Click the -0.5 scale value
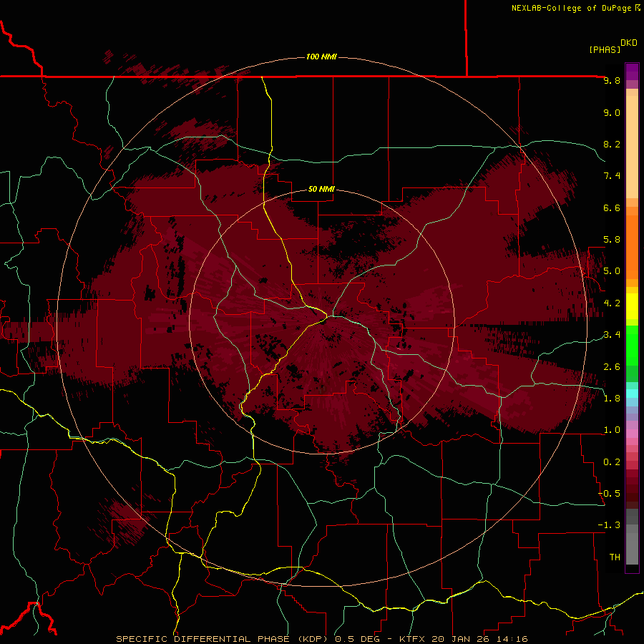This screenshot has width=644, height=644. click(609, 494)
